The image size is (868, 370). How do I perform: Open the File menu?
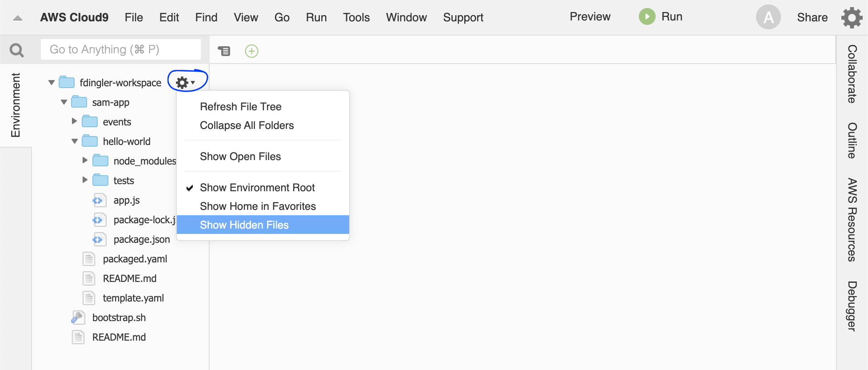tap(134, 17)
